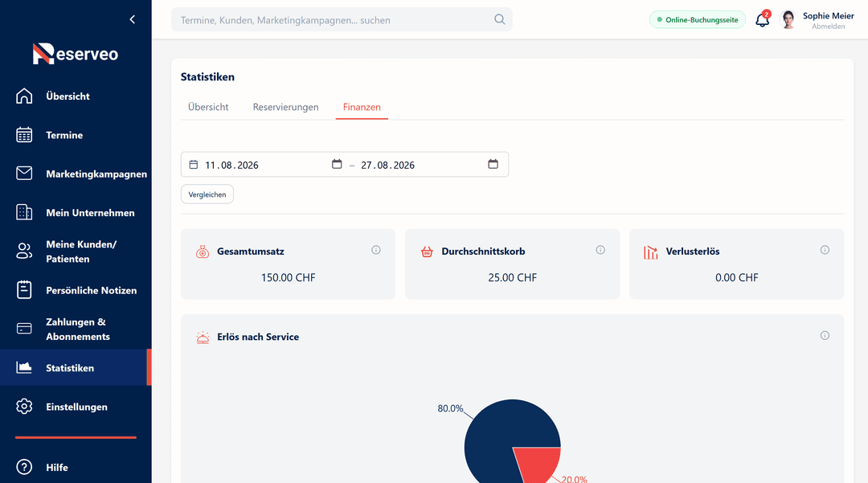Click the Verlusterlös chart icon
This screenshot has height=483, width=868.
click(651, 252)
